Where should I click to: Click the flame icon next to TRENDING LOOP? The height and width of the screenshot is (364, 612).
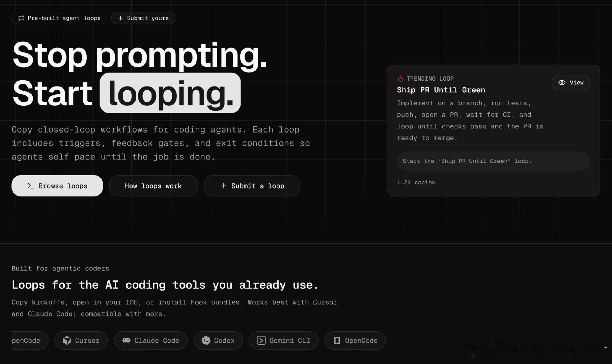tap(400, 79)
